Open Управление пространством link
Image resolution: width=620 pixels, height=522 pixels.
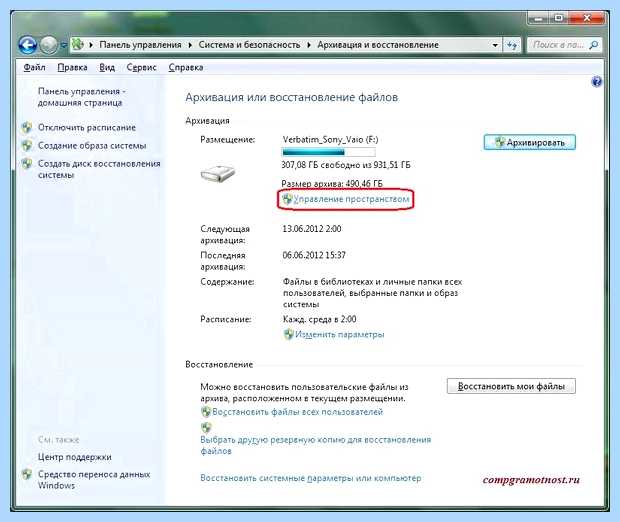pyautogui.click(x=351, y=199)
